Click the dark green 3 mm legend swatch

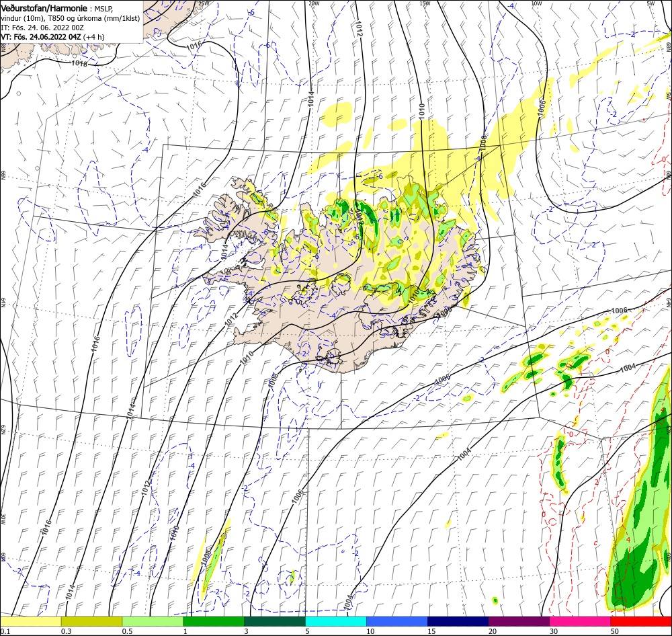[275, 621]
